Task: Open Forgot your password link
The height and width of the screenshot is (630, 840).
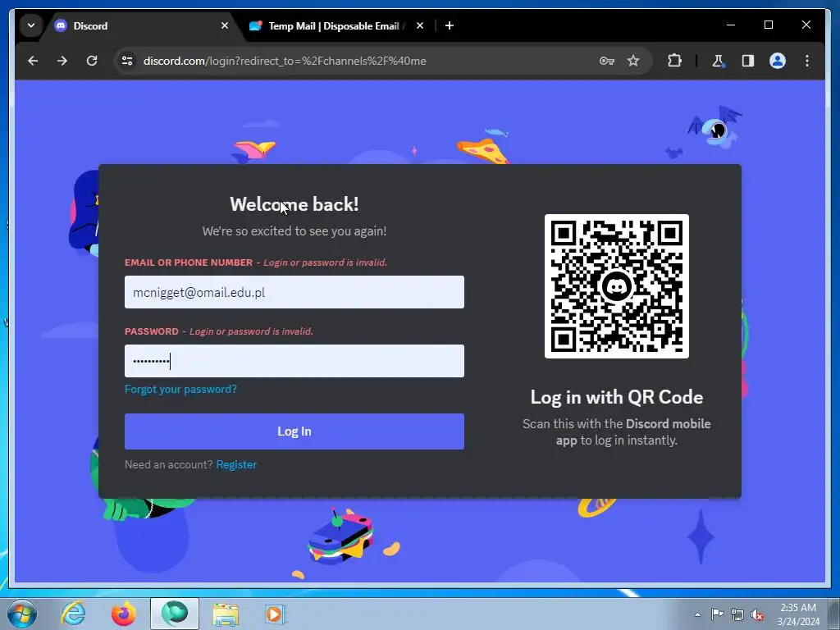Action: (x=180, y=389)
